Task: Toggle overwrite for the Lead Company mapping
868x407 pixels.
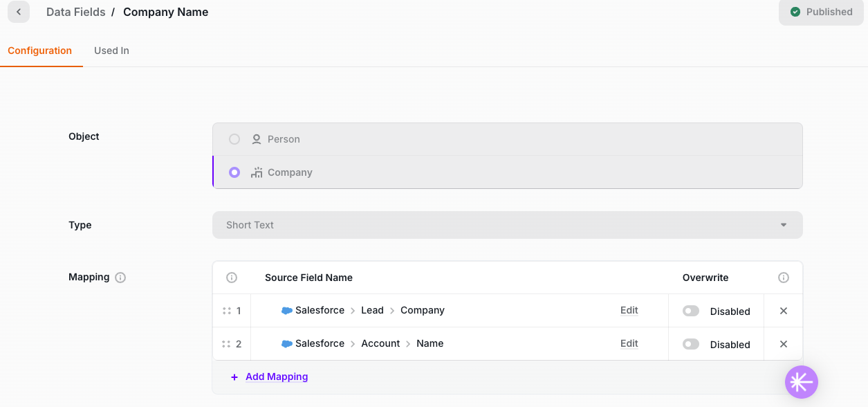Action: 691,311
